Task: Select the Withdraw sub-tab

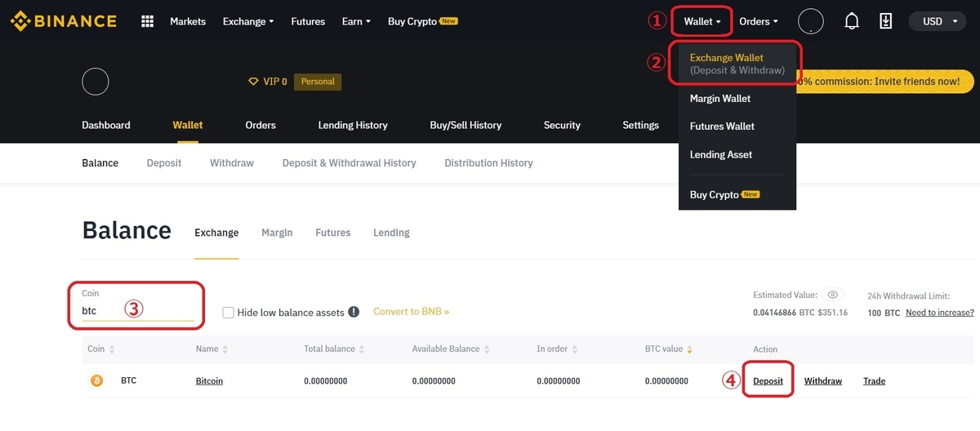Action: 232,163
